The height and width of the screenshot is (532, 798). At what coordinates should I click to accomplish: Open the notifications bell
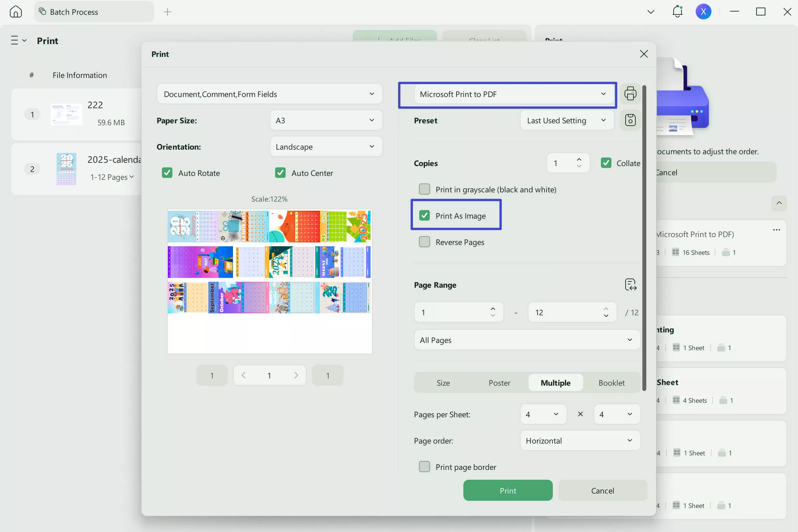[677, 12]
